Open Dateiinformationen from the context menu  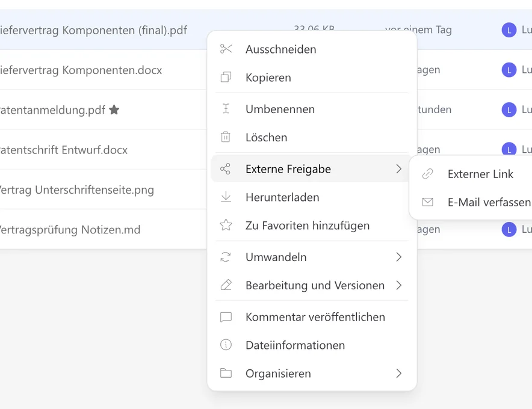click(x=312, y=345)
